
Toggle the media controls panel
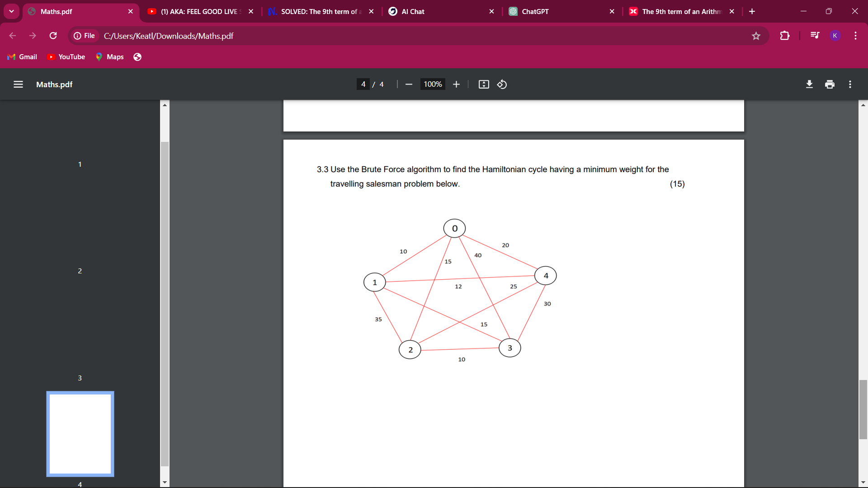814,35
